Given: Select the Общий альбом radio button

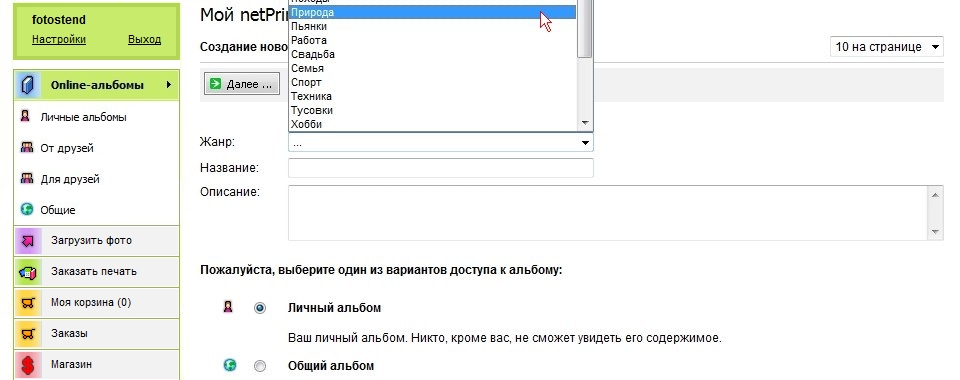Looking at the screenshot, I should (260, 367).
